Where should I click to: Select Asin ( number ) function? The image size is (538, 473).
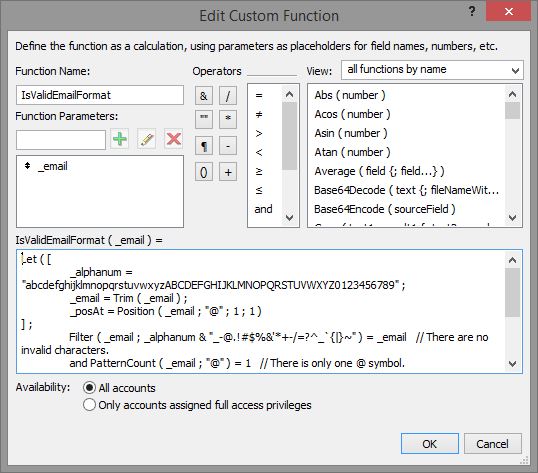[x=351, y=133]
